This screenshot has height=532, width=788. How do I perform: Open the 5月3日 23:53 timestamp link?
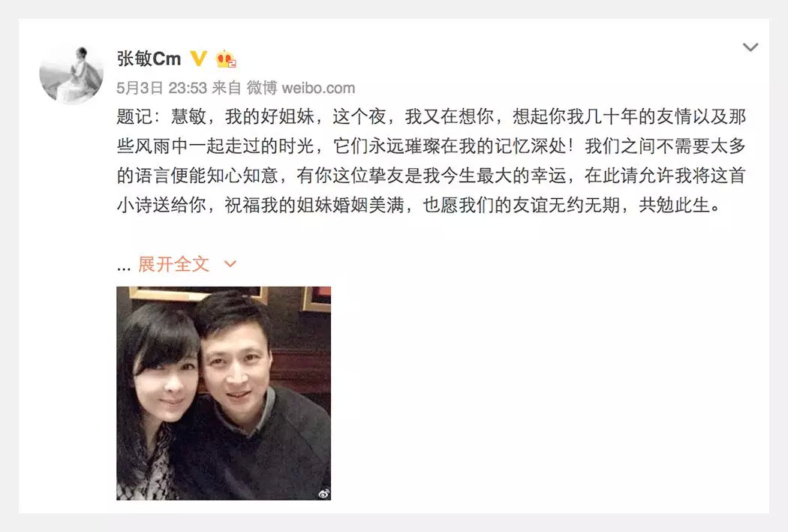pyautogui.click(x=162, y=88)
